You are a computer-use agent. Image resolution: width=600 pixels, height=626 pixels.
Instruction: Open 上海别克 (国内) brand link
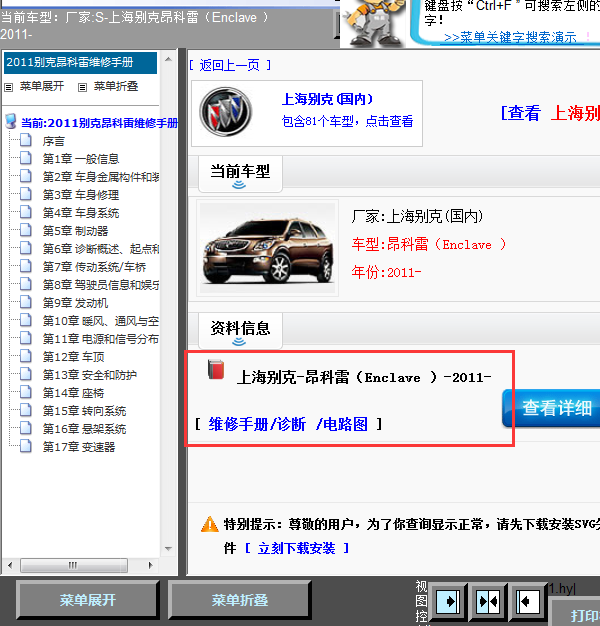tap(327, 99)
